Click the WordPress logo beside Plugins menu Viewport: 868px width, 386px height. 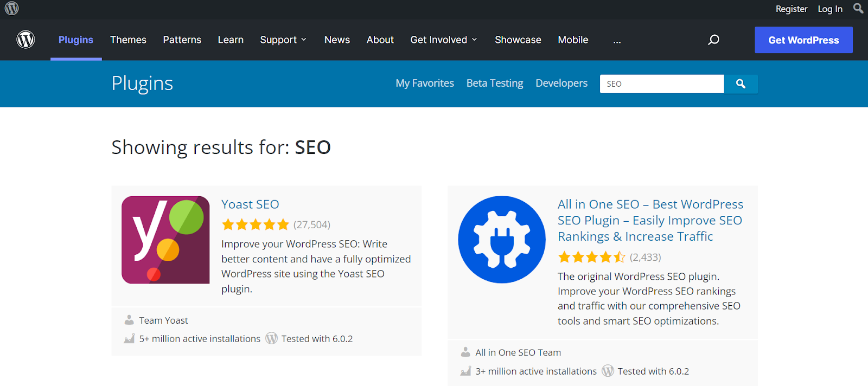[x=25, y=40]
